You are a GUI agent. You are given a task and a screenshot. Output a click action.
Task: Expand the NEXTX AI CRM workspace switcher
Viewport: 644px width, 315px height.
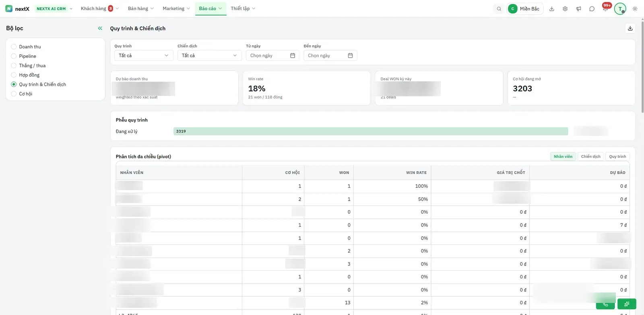54,8
